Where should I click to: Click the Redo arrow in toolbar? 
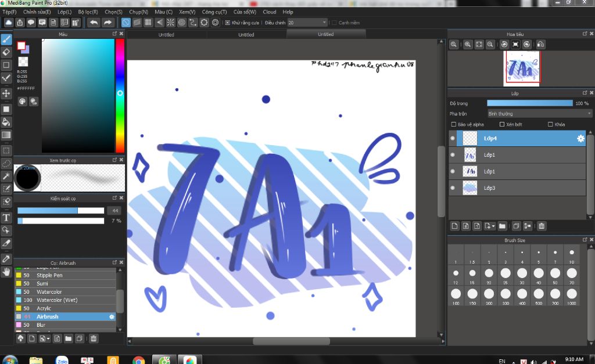[107, 23]
